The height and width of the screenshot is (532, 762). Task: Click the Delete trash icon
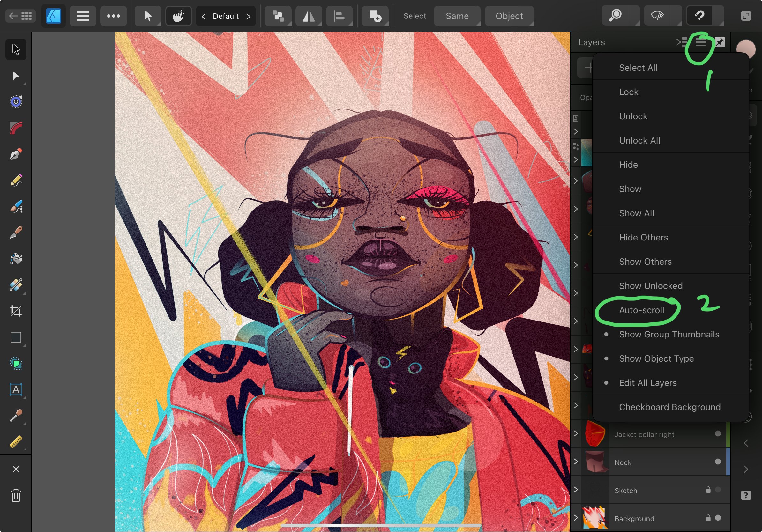pos(16,496)
